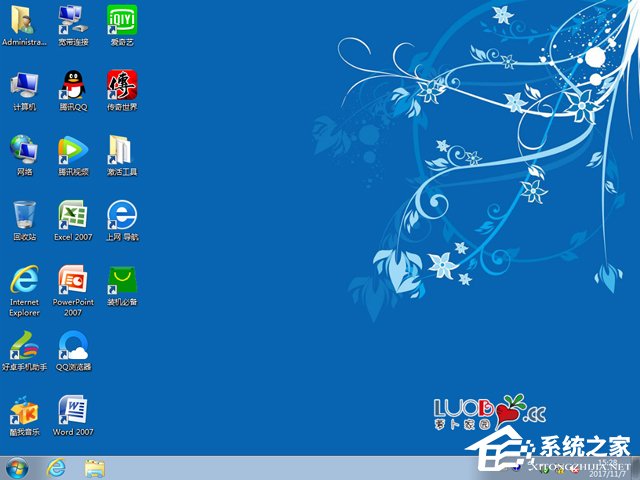
Task: Open the 宽带连接 broadband connection shortcut
Action: point(73,19)
